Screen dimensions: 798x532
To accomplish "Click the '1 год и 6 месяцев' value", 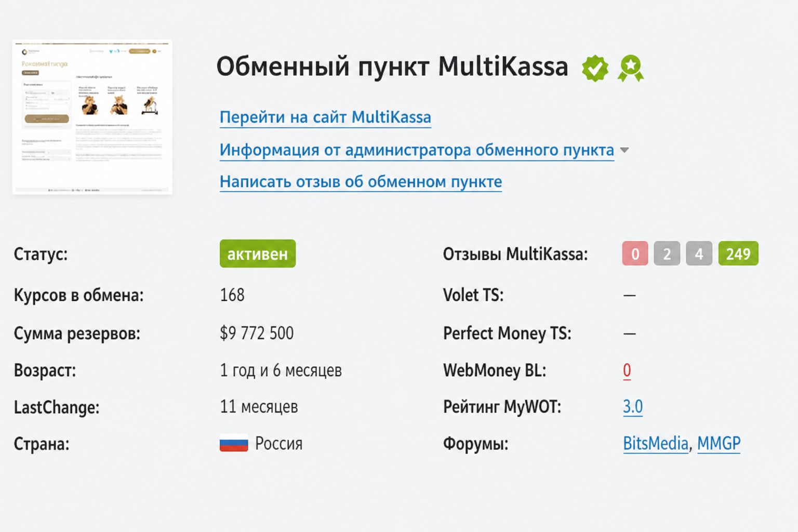I will [281, 370].
